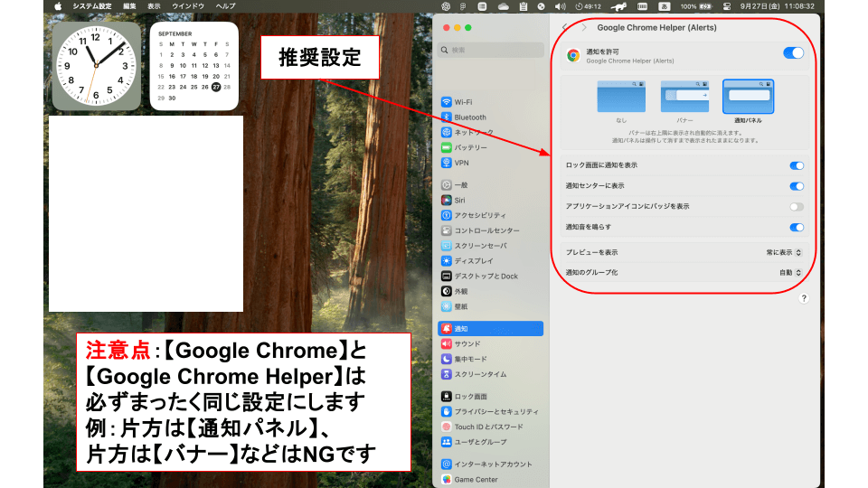Open Siri settings in sidebar

(x=459, y=200)
